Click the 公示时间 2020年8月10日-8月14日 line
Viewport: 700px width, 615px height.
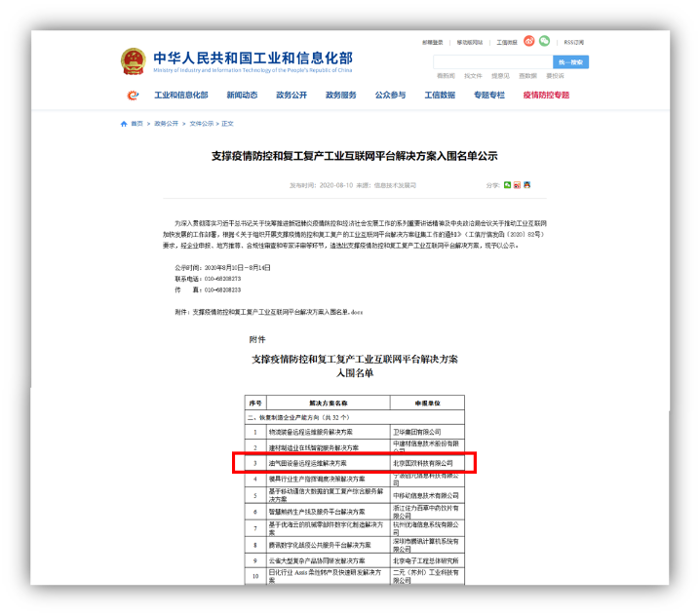222,268
